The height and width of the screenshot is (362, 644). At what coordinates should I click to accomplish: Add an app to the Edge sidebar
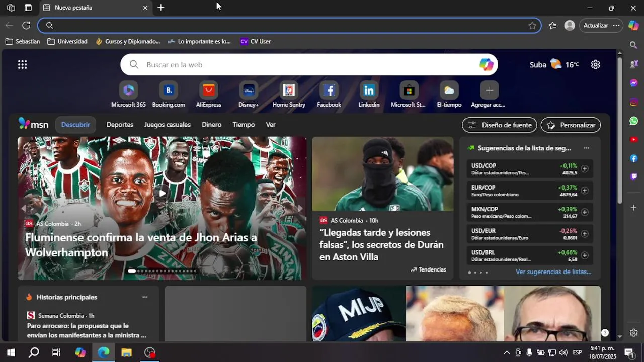[x=633, y=208]
